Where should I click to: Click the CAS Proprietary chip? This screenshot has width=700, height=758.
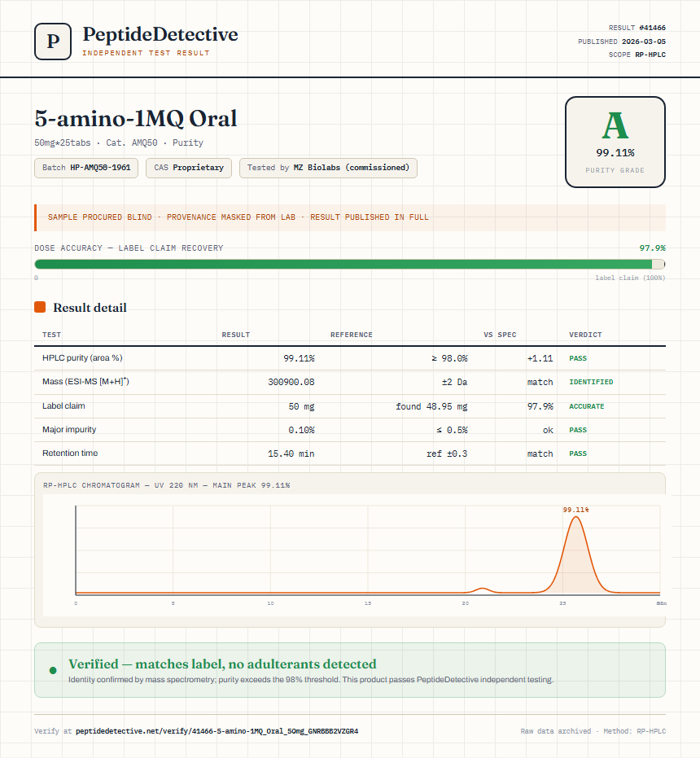[x=189, y=168]
